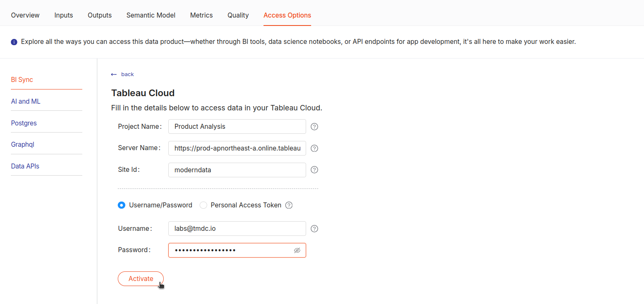
Task: Open help icon beside Site Id field
Action: pos(314,170)
